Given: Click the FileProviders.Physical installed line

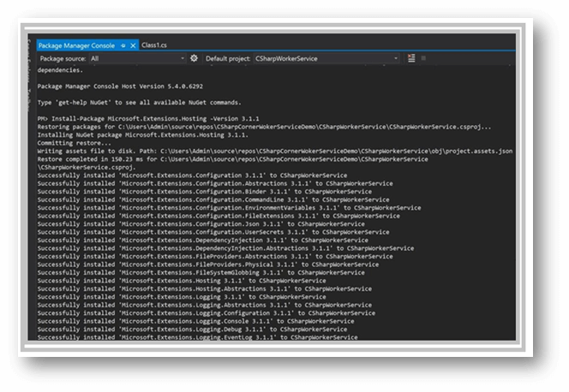Looking at the screenshot, I should (x=208, y=264).
